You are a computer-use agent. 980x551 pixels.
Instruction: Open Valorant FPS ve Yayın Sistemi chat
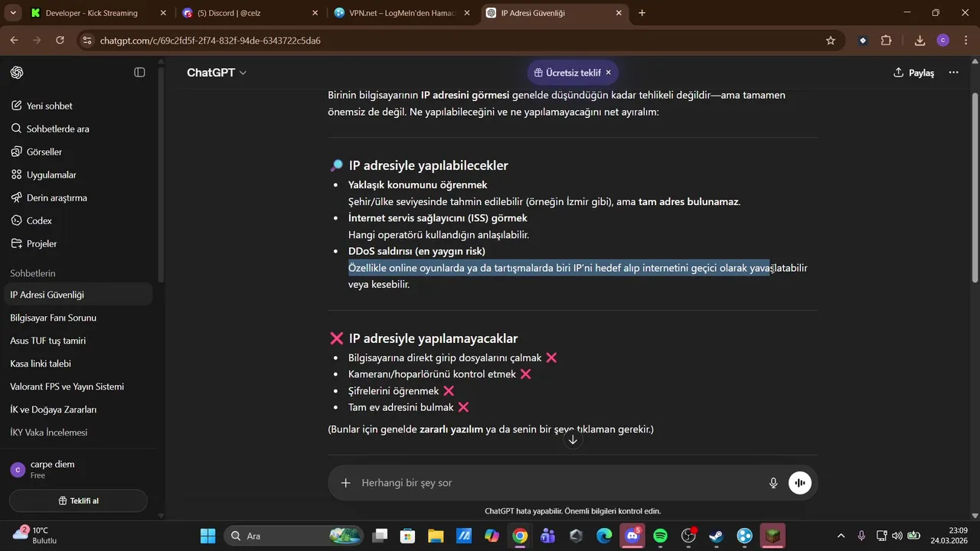tap(78, 386)
